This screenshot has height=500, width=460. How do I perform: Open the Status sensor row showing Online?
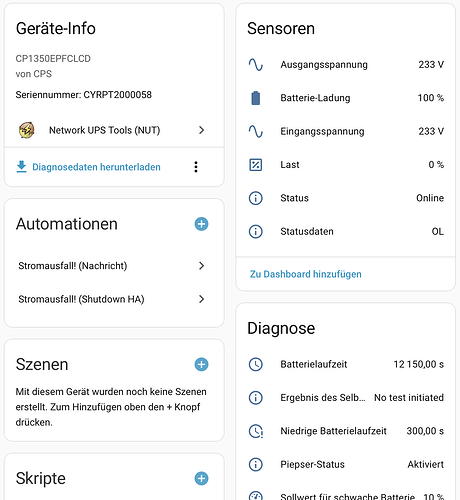pos(346,198)
